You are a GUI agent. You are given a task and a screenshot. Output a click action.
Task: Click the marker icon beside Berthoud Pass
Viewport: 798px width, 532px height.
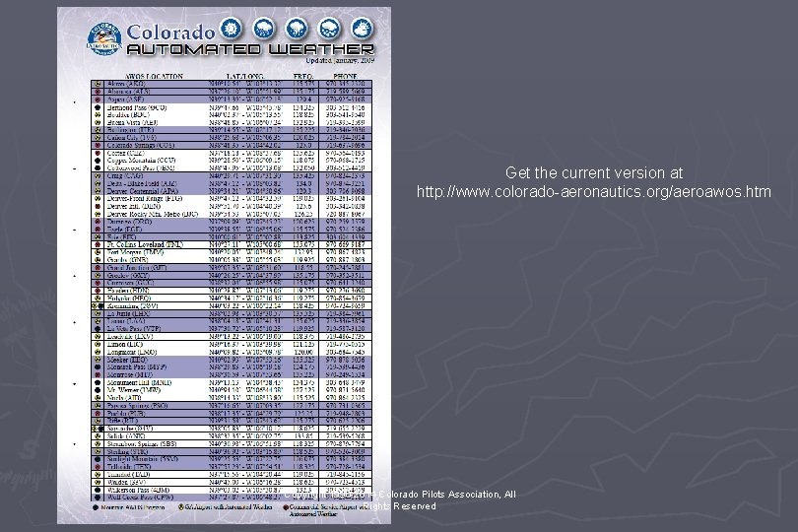tap(98, 107)
